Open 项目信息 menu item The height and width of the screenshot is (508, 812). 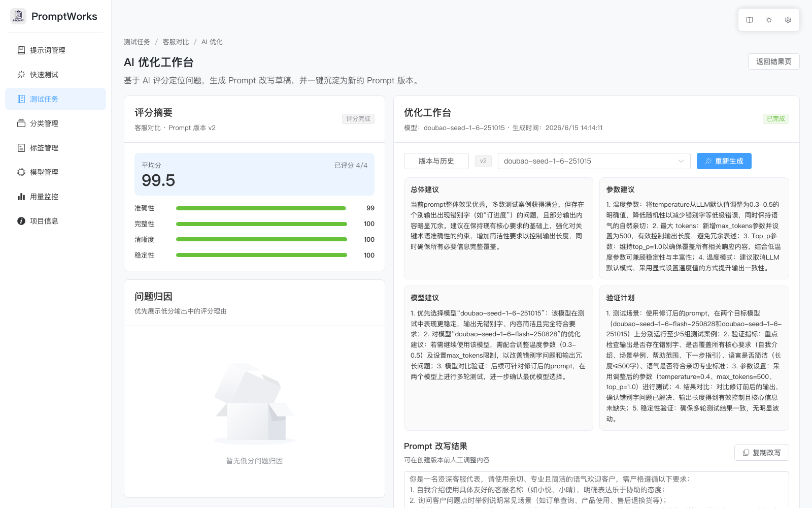[x=56, y=221]
